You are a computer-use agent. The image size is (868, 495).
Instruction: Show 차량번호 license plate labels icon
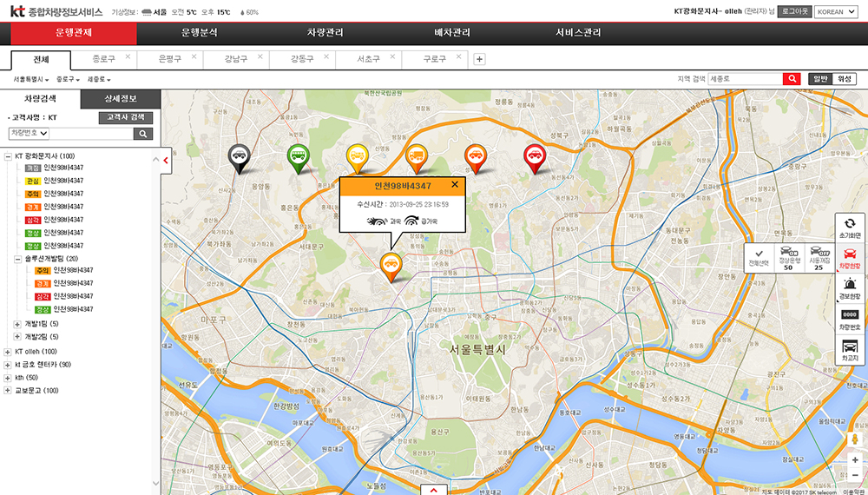850,320
